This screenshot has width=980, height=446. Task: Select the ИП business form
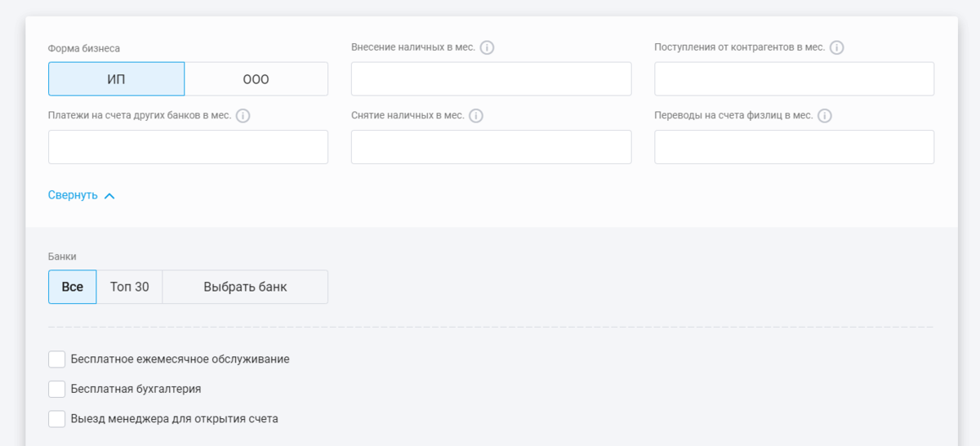[x=116, y=79]
